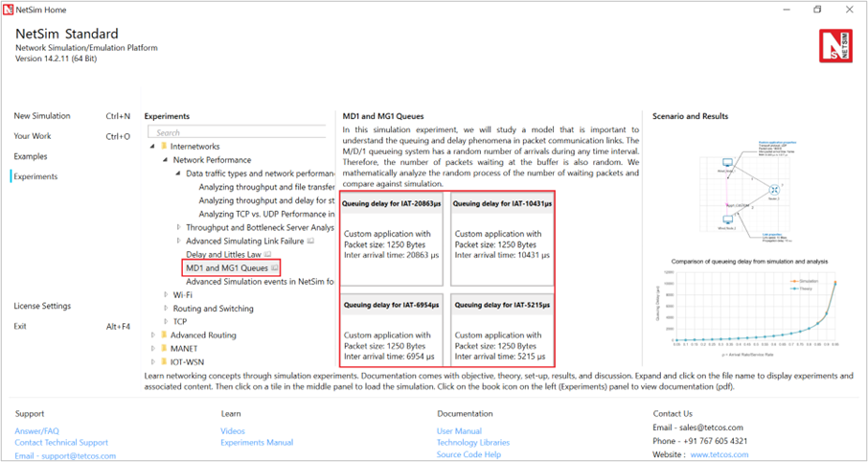Expand the Routing and Switching node
The image size is (868, 462).
pyautogui.click(x=166, y=309)
